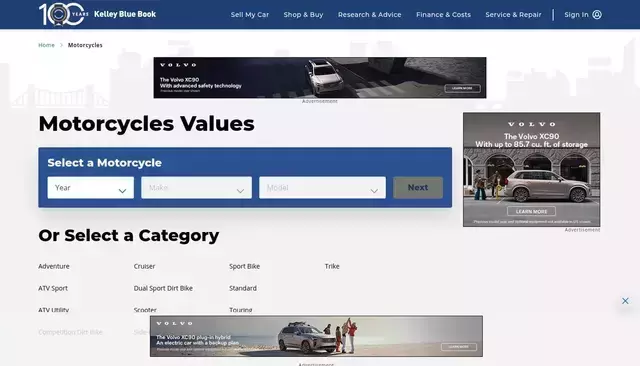Select the Standard category

pos(243,288)
